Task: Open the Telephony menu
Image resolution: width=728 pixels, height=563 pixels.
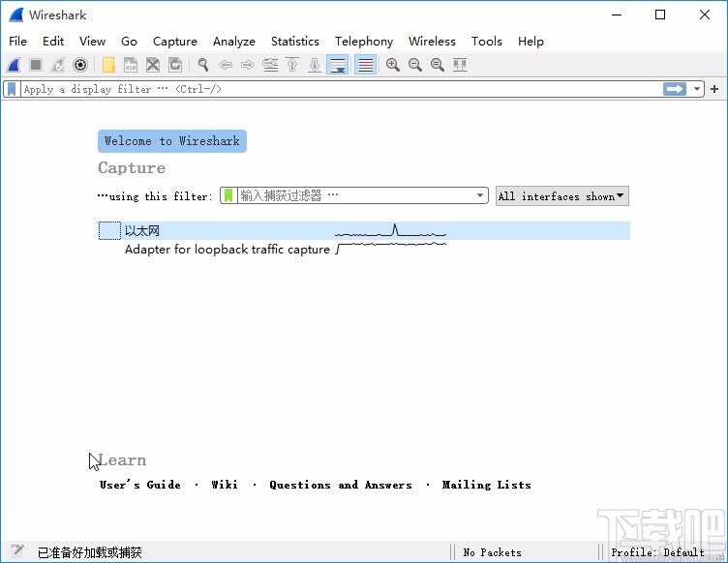Action: [364, 42]
